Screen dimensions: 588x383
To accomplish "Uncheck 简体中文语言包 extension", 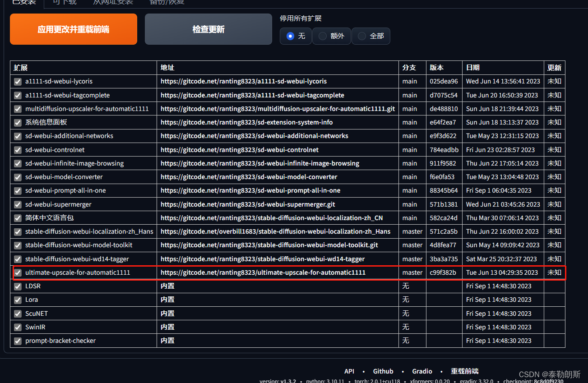I will coord(18,218).
